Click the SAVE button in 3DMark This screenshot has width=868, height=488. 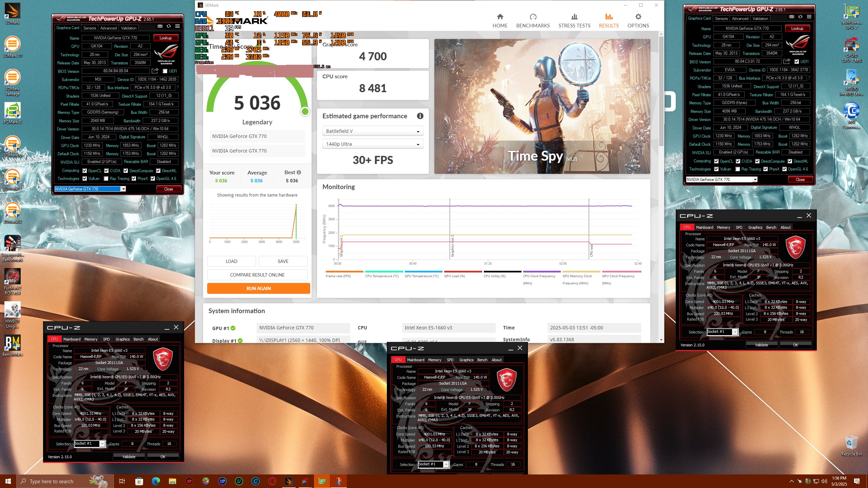click(283, 261)
